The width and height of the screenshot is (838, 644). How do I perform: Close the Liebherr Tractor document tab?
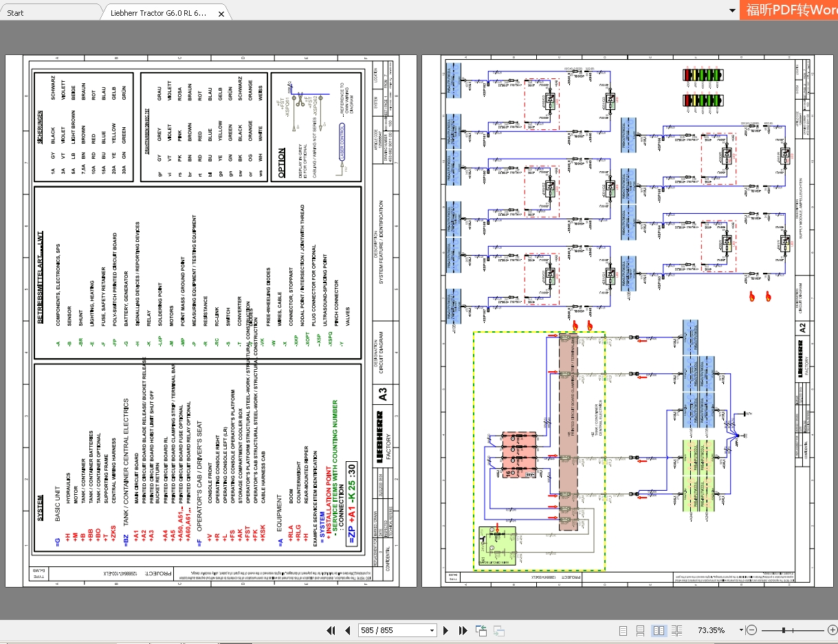point(220,13)
